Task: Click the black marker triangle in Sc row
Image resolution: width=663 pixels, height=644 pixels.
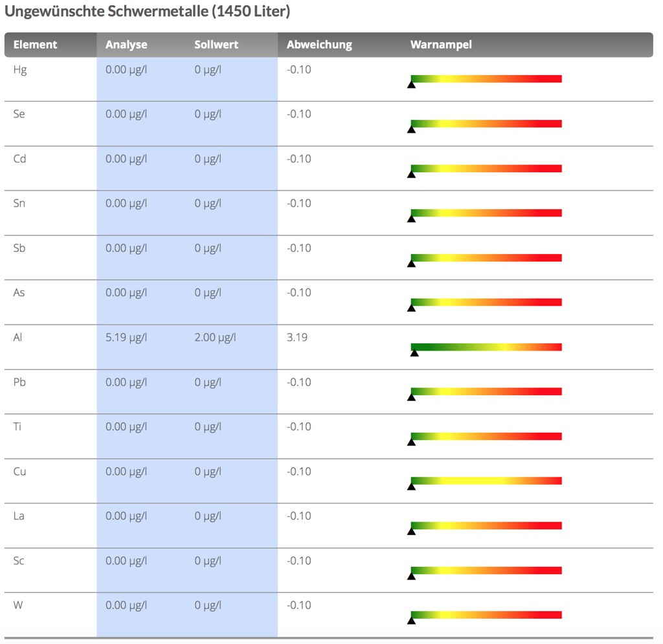Action: (x=411, y=577)
